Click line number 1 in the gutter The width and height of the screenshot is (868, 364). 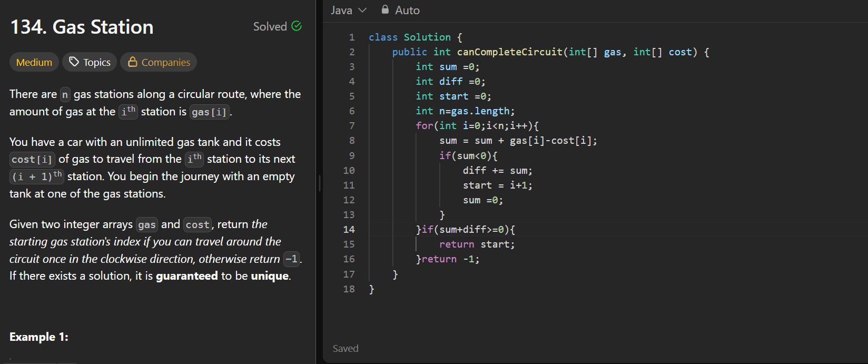[352, 37]
